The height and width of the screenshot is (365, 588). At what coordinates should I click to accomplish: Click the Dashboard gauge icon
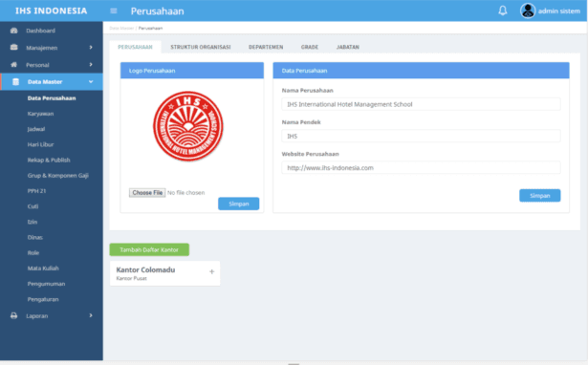[14, 31]
